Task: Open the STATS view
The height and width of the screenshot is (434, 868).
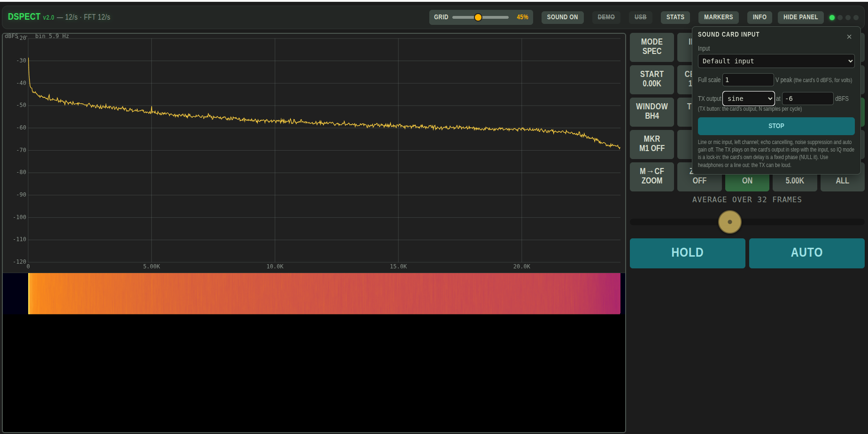Action: [675, 17]
